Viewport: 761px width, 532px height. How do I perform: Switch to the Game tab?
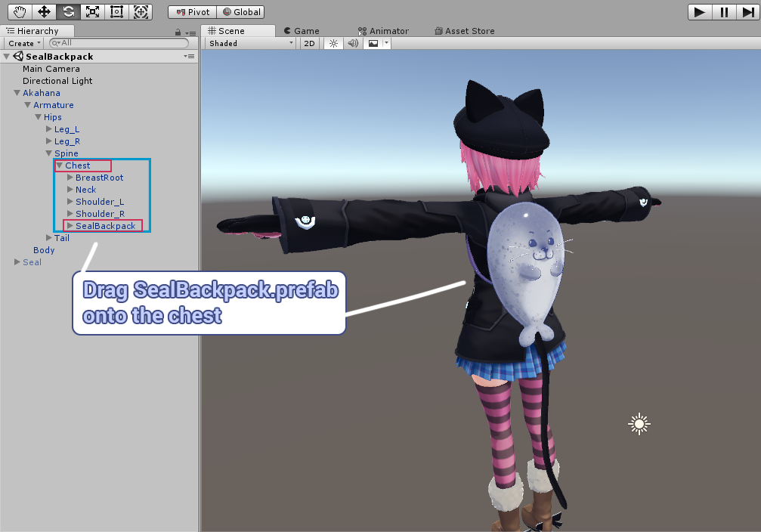(x=302, y=30)
